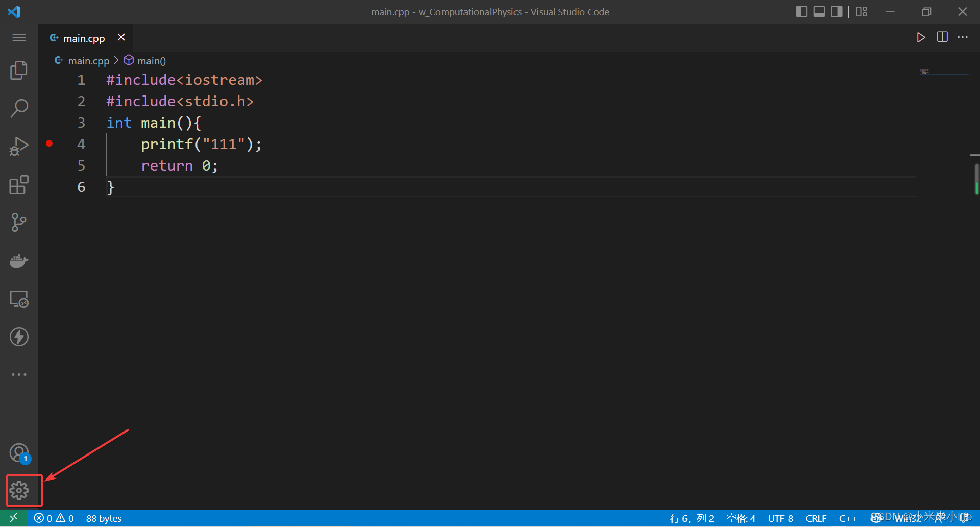Switch to the main.cpp editor tab
Image resolution: width=980 pixels, height=527 pixels.
(x=84, y=37)
